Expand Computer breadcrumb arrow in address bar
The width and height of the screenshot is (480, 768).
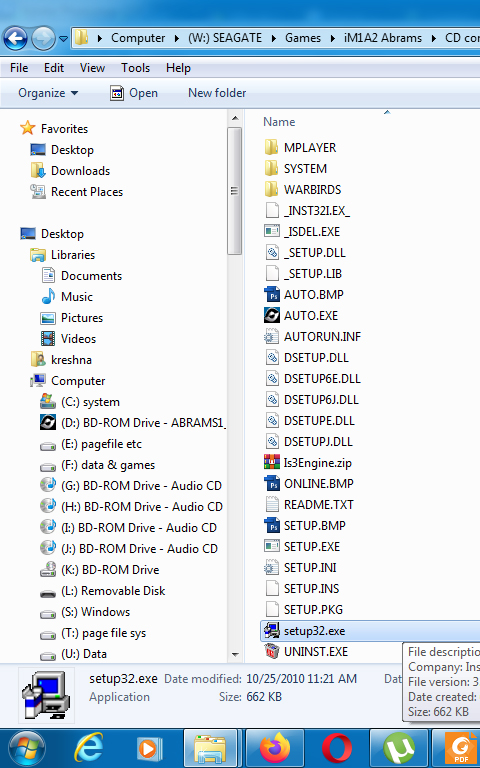[x=177, y=38]
